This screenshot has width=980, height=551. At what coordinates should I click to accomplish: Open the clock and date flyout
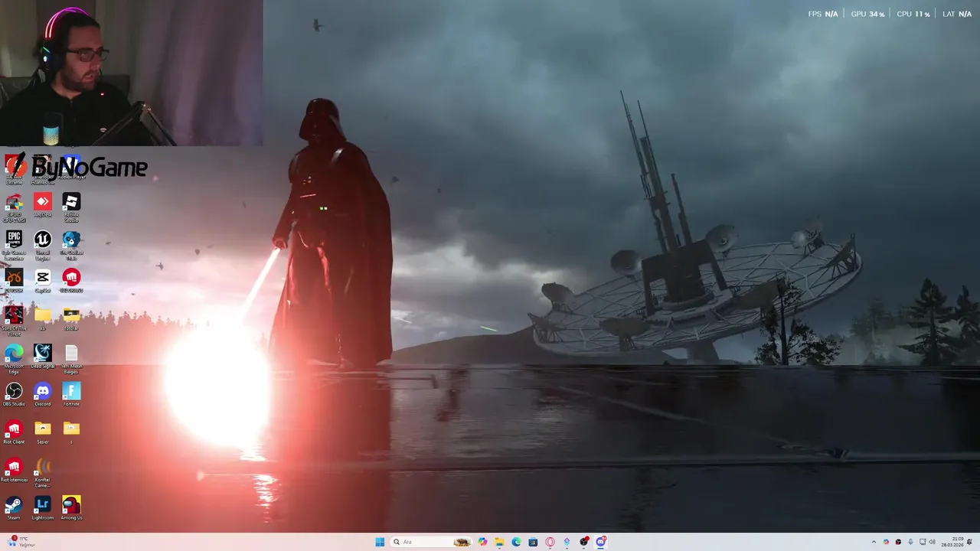pos(952,542)
